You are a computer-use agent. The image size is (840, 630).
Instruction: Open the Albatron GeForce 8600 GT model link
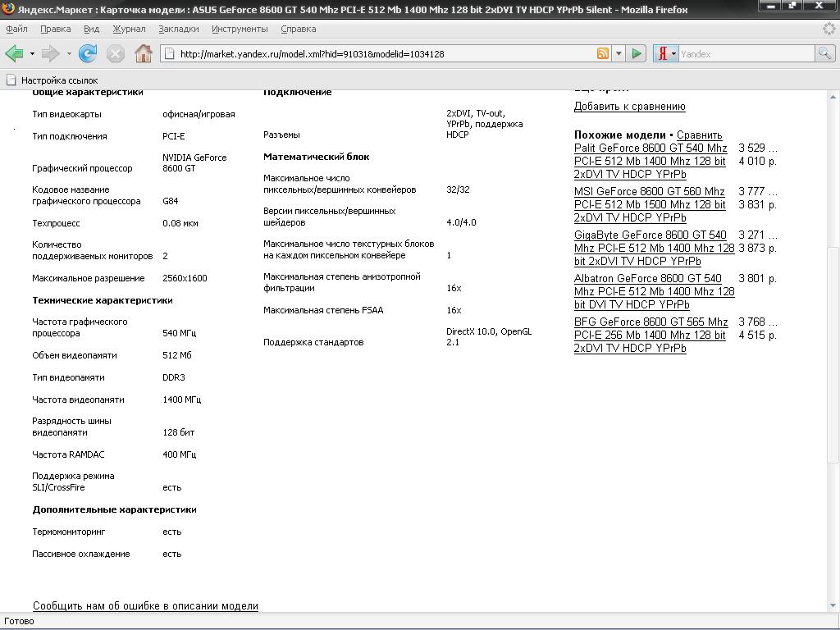tap(654, 291)
